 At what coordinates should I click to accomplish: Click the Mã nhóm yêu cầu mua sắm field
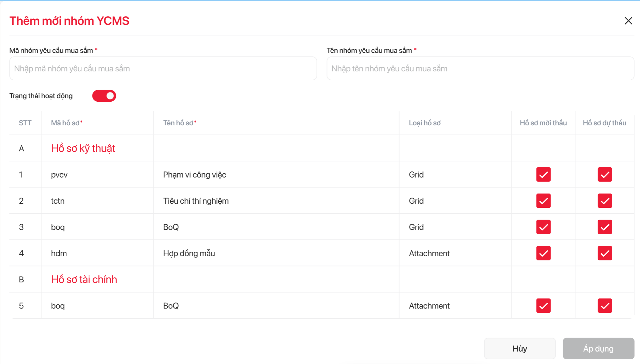pos(163,69)
